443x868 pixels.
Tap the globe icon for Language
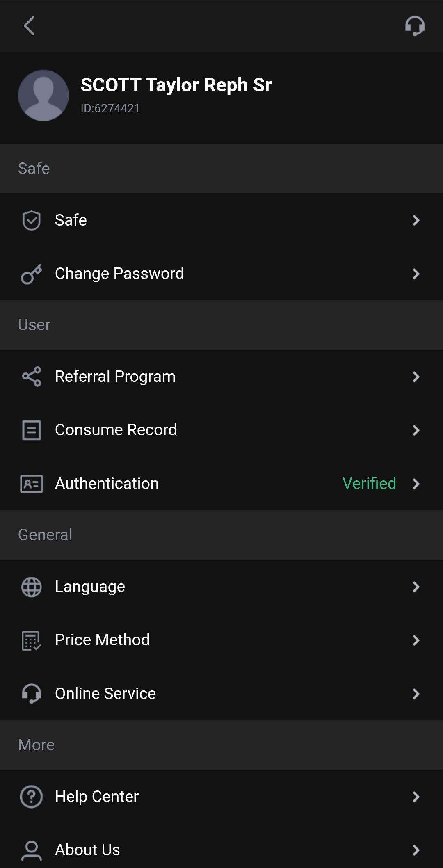31,587
